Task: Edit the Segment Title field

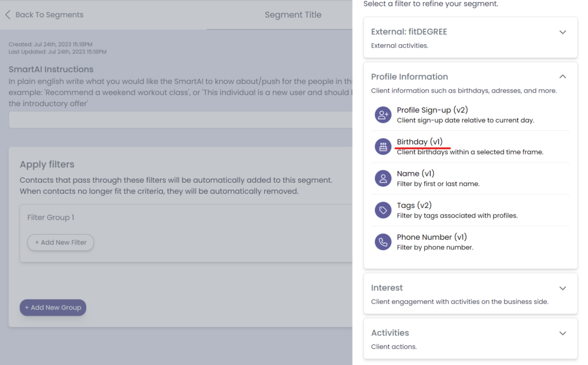Action: [x=293, y=15]
